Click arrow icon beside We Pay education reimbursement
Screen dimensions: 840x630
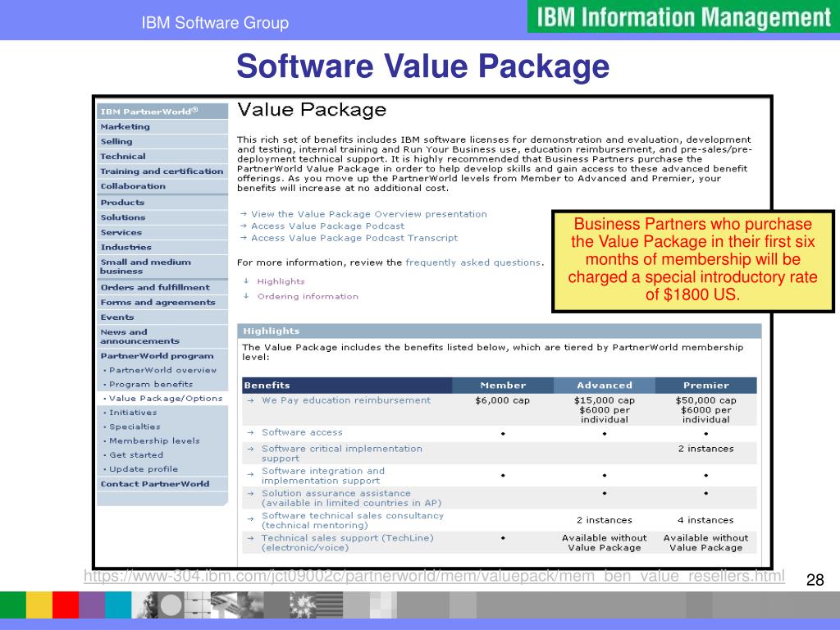(250, 400)
